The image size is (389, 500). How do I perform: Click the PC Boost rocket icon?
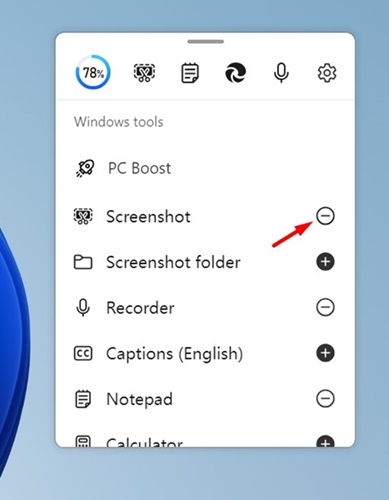pyautogui.click(x=85, y=168)
